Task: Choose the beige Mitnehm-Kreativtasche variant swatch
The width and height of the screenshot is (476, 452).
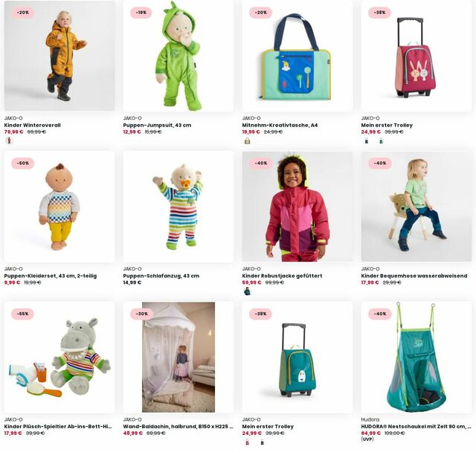Action: click(248, 141)
